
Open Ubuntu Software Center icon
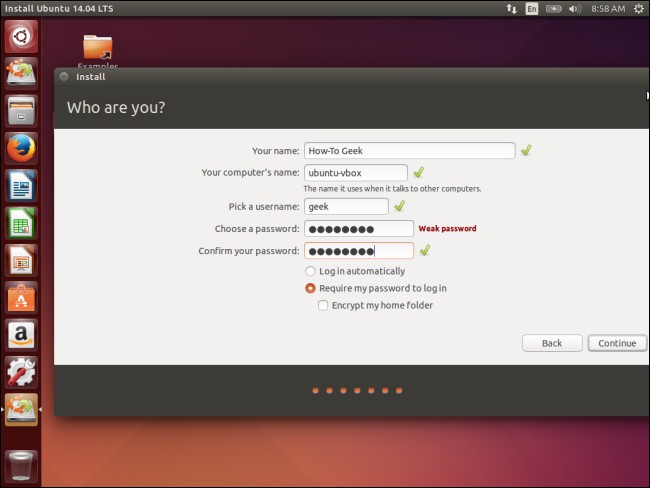pyautogui.click(x=21, y=298)
